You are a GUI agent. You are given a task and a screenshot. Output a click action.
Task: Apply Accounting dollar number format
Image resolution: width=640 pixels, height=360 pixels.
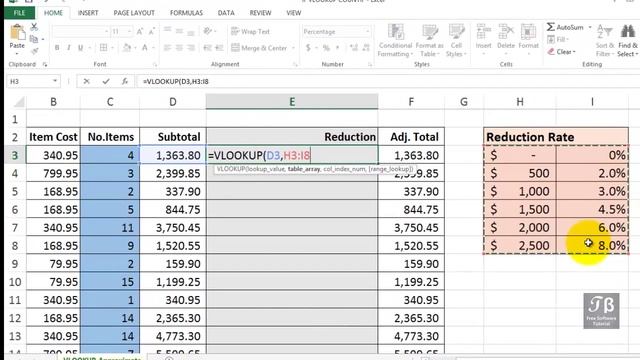point(308,48)
